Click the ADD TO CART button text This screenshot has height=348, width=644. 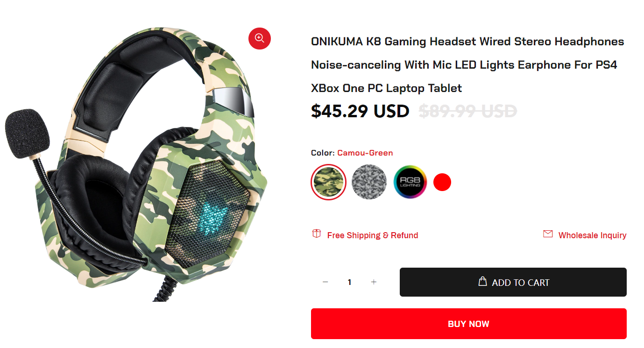click(x=521, y=283)
